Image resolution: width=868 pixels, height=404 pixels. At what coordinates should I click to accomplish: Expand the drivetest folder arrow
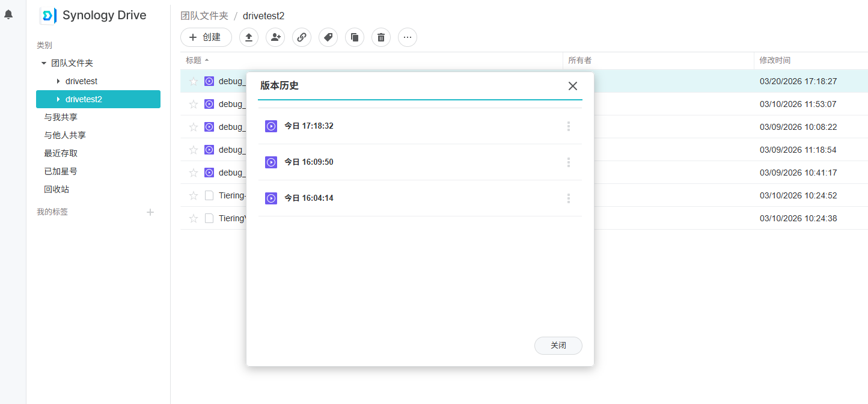tap(58, 81)
